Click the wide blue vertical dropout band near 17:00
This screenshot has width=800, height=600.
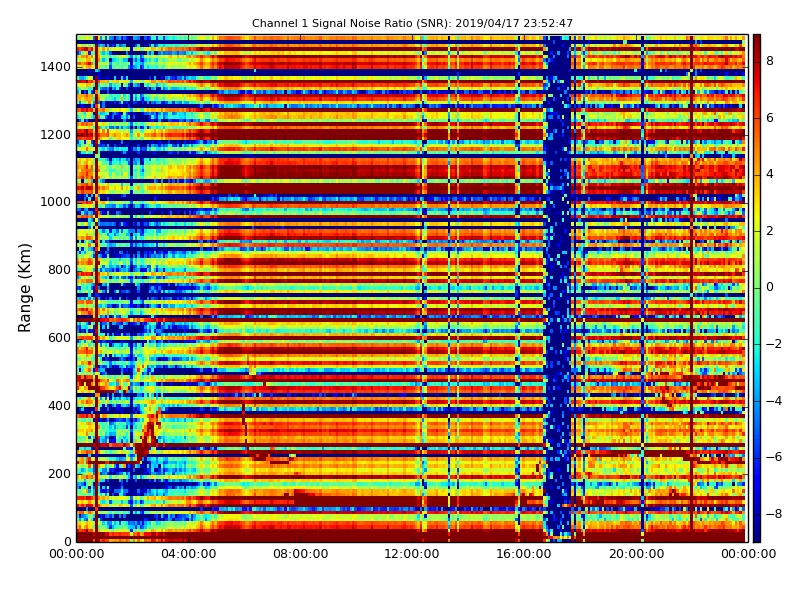(x=558, y=286)
